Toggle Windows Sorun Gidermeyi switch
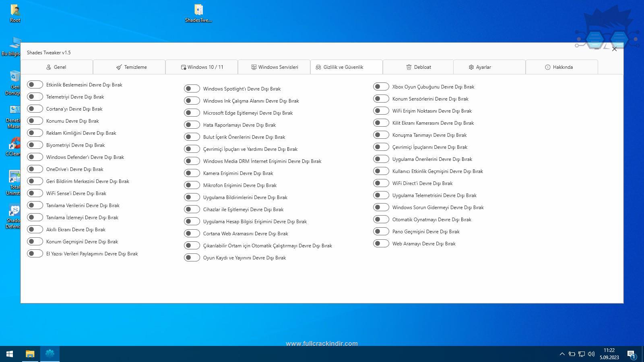Viewport: 644px width, 362px height. tap(381, 207)
